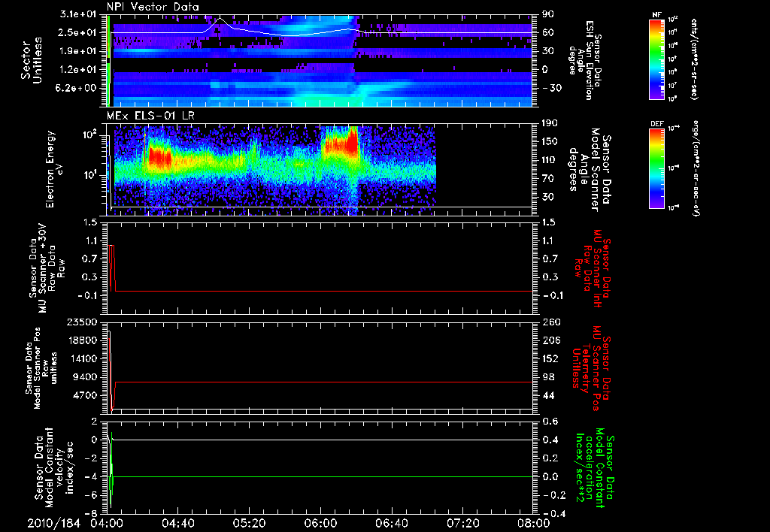Click the red electron burst near 04:30
The image size is (770, 532).
(x=159, y=158)
